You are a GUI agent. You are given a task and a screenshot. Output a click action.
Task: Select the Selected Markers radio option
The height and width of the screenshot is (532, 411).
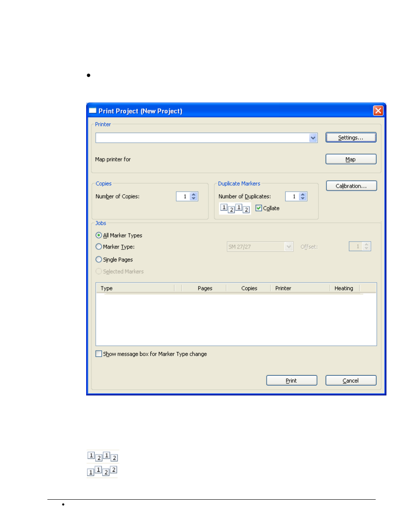(x=99, y=271)
